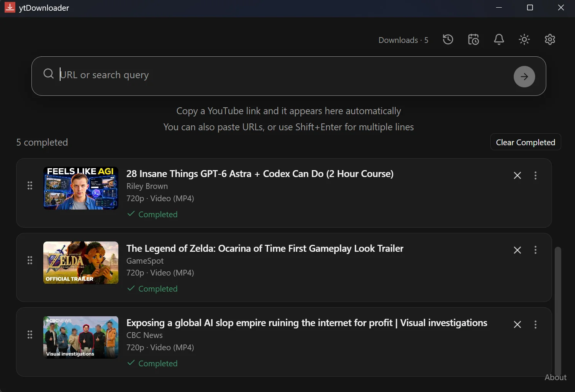Viewport: 575px width, 392px height.
Task: Click channel name GameSpot
Action: coord(145,261)
